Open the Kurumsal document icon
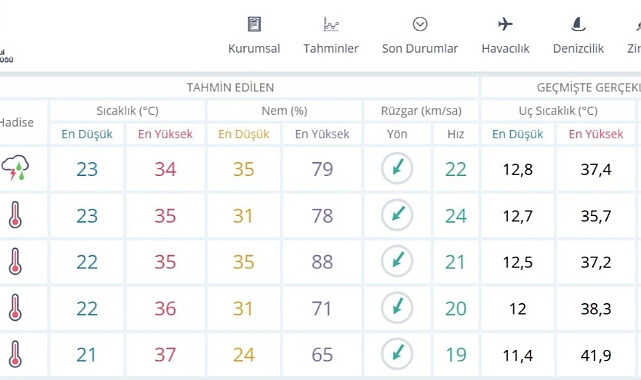 pyautogui.click(x=254, y=24)
